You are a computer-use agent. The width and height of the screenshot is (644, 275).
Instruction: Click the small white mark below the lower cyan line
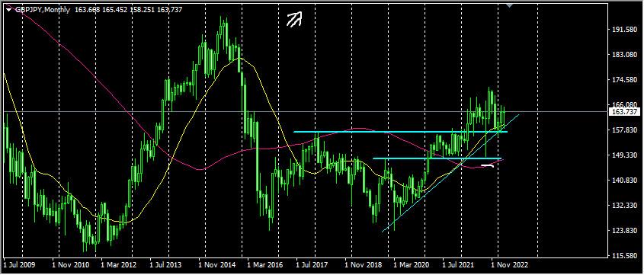click(x=488, y=166)
